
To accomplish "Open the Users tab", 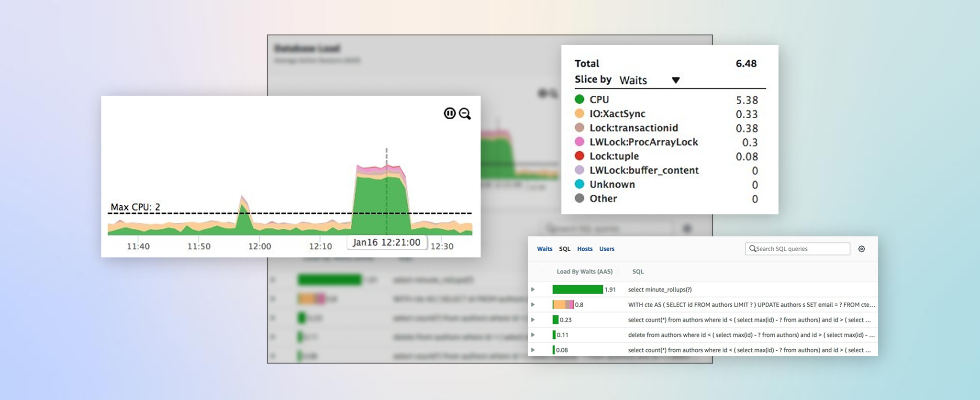I will pos(606,249).
